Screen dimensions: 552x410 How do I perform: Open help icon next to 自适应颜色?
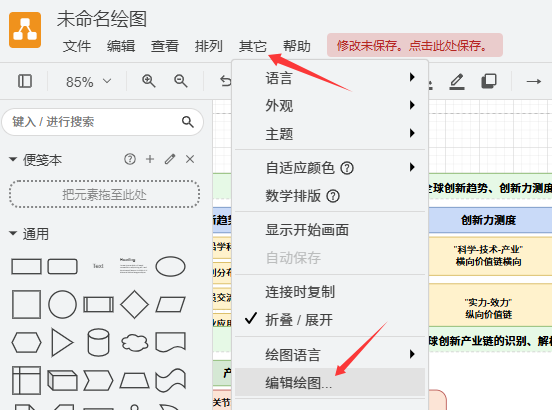point(347,168)
